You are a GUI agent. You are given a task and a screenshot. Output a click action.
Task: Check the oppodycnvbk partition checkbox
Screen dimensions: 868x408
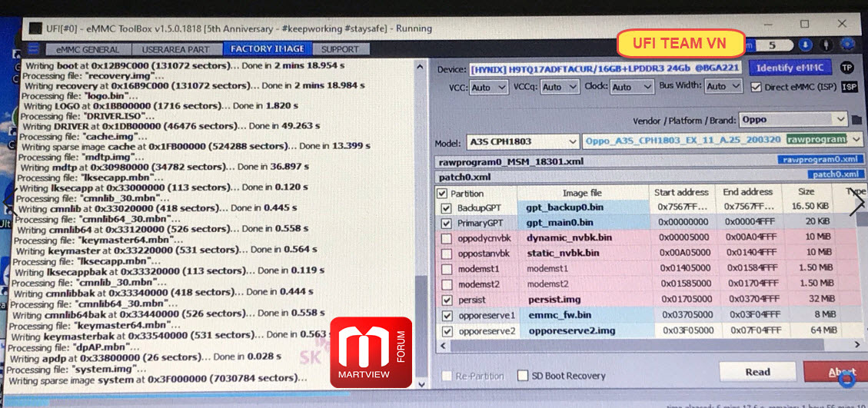click(446, 239)
